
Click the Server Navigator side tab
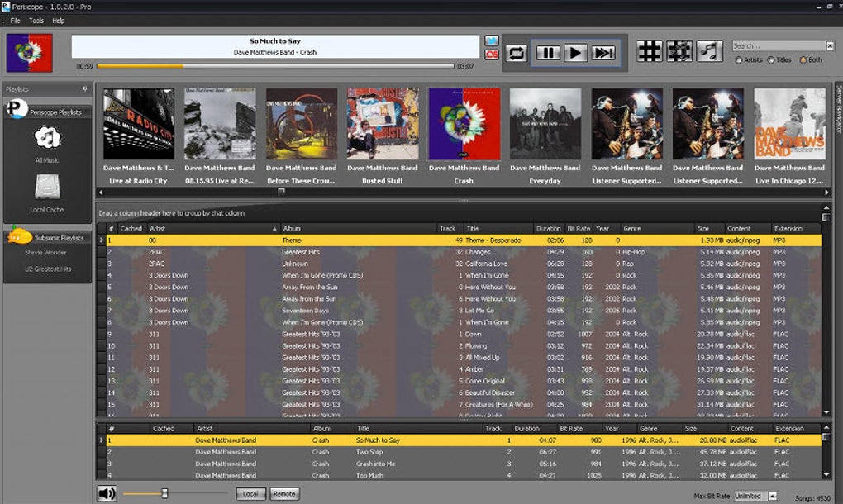click(x=838, y=108)
